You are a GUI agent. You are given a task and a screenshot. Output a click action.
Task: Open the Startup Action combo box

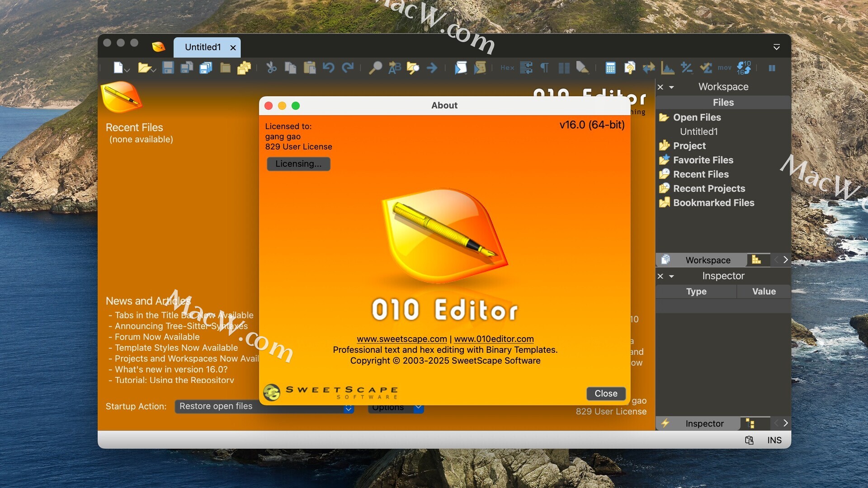pos(264,406)
